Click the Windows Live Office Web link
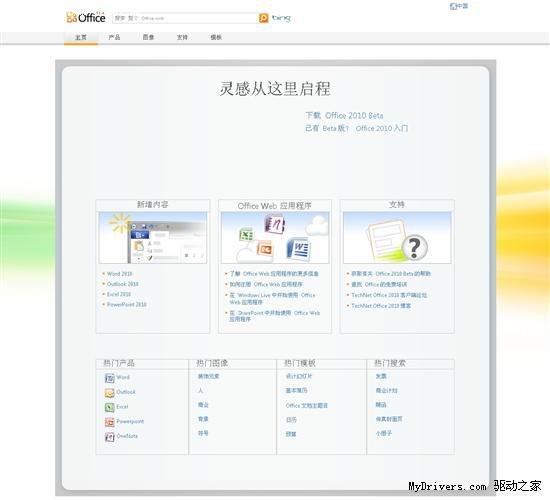The width and height of the screenshot is (550, 500). click(273, 298)
